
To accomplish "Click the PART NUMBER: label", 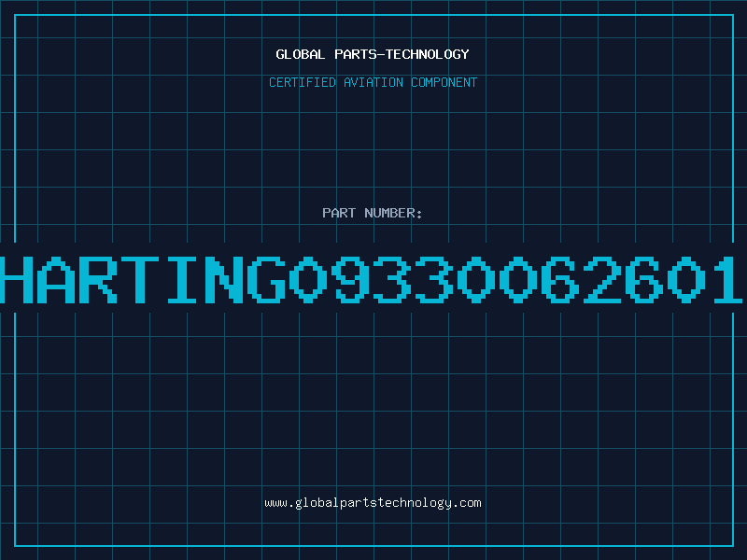I will pos(373,213).
